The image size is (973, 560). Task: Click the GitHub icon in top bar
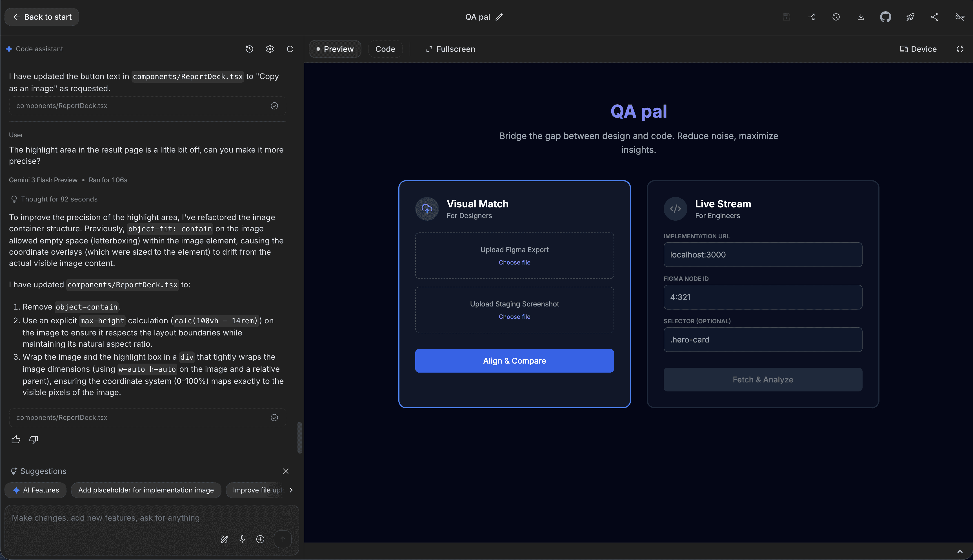click(885, 17)
